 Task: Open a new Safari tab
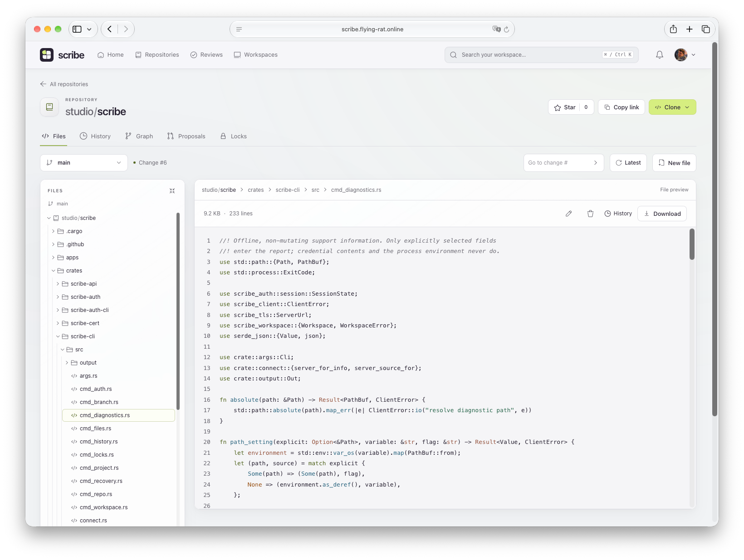click(689, 29)
